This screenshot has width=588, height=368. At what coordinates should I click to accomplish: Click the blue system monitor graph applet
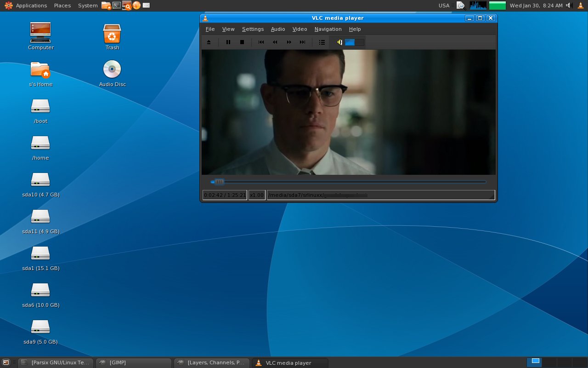pyautogui.click(x=478, y=6)
